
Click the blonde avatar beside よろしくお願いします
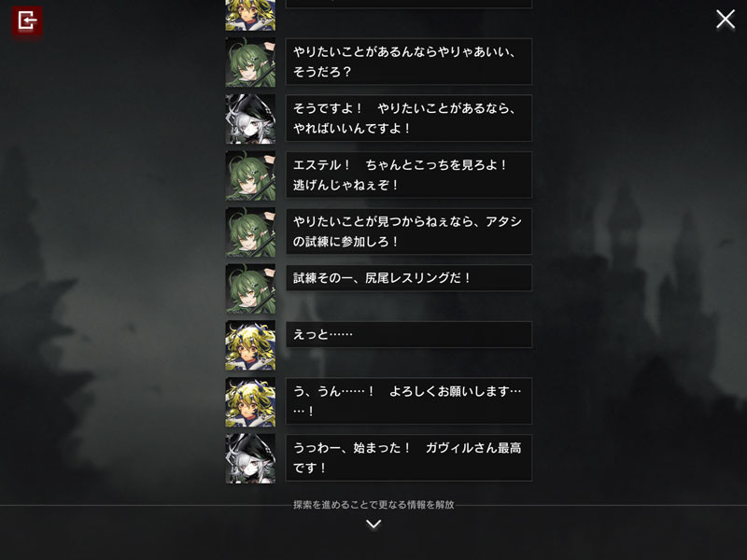pos(250,402)
